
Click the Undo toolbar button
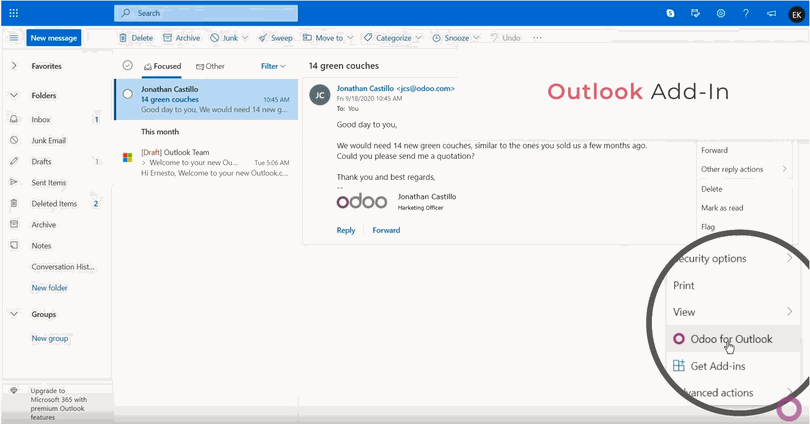tap(506, 38)
